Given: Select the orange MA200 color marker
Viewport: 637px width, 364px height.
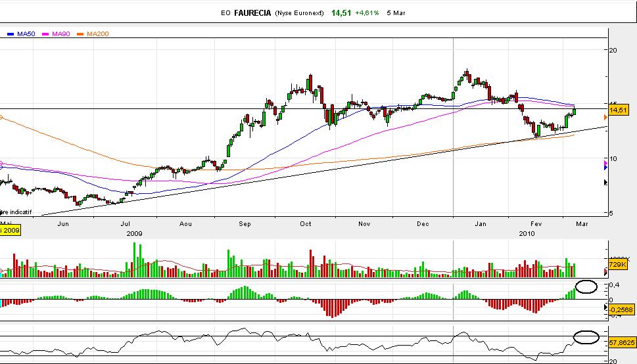Looking at the screenshot, I should (80, 34).
